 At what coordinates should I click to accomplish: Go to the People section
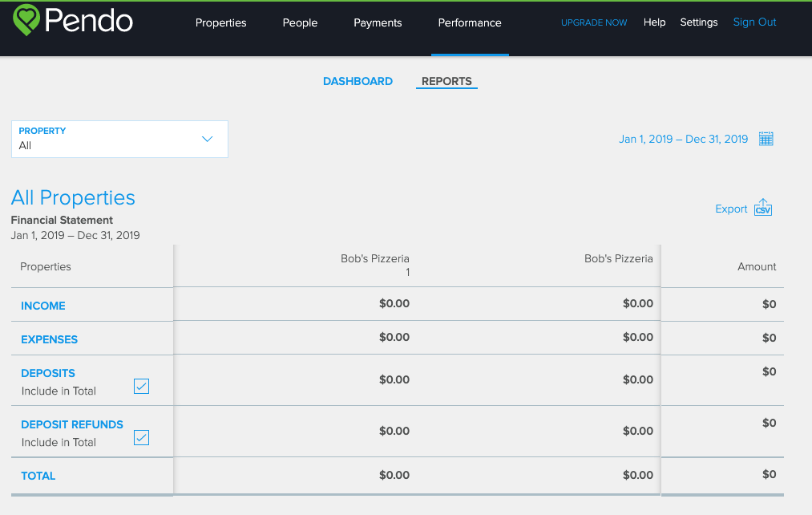pyautogui.click(x=300, y=22)
